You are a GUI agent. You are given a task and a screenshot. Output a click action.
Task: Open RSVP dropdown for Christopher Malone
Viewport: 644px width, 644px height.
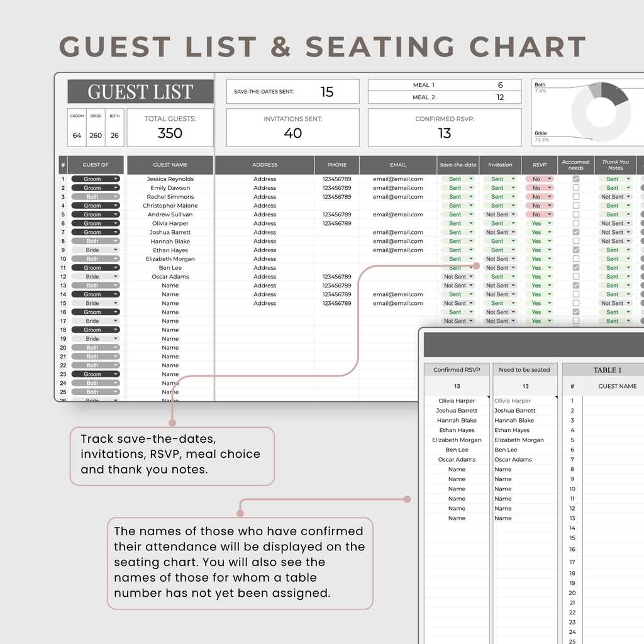(539, 206)
